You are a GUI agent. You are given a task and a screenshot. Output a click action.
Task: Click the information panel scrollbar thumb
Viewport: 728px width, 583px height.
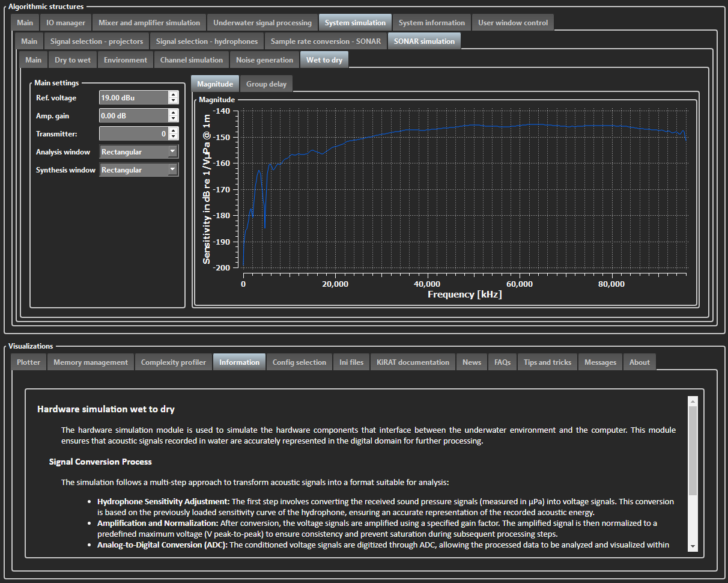693,451
